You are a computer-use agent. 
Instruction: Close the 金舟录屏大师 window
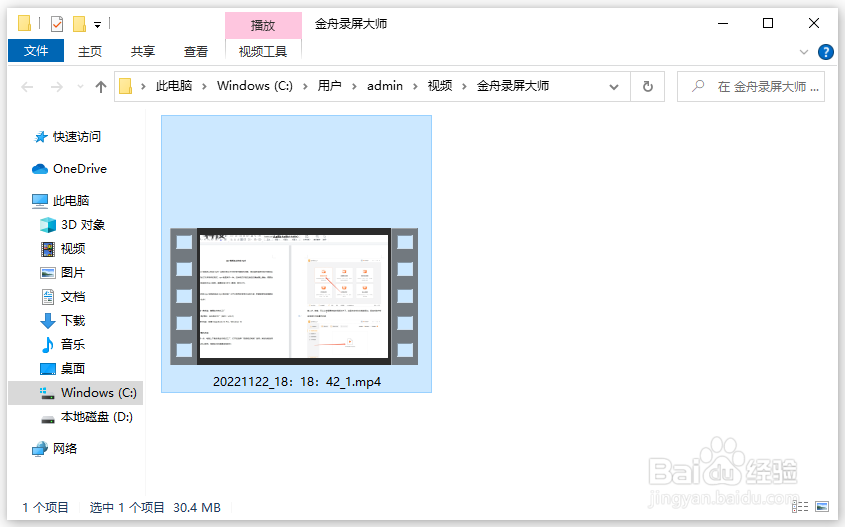(x=814, y=23)
